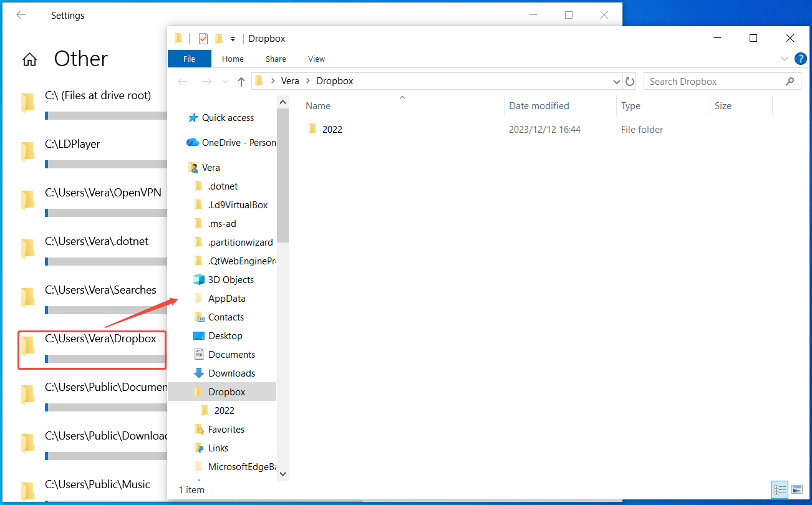
Task: Open the Downloads folder via its blue arrow icon
Action: (x=199, y=373)
